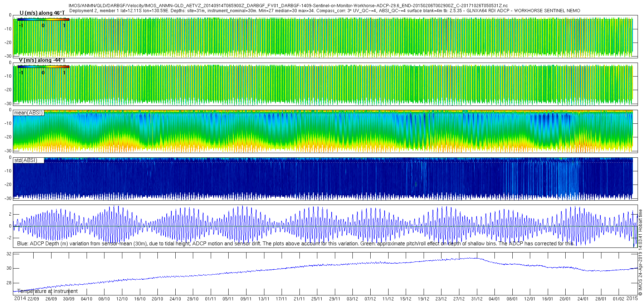
Task: Click the '19/12' date tick label
Action: click(x=424, y=299)
